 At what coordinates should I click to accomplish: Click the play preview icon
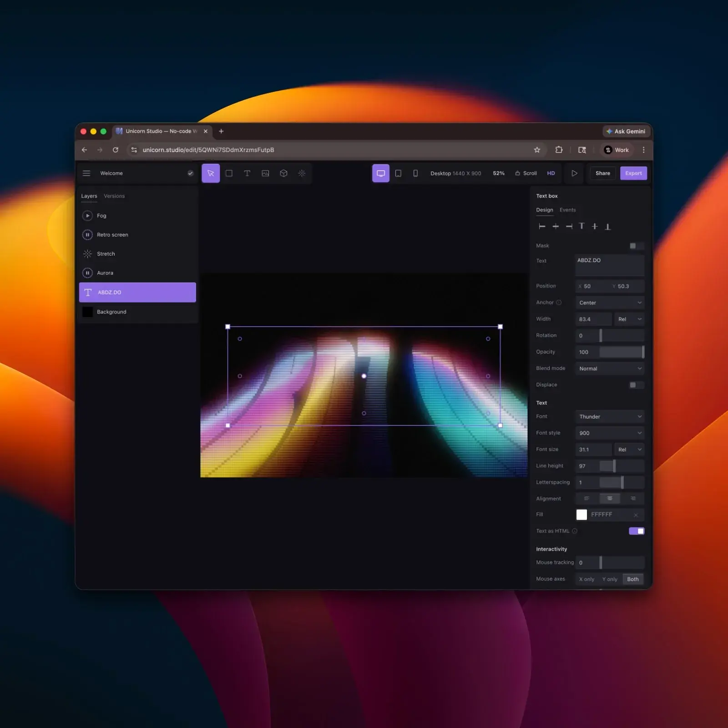point(574,173)
